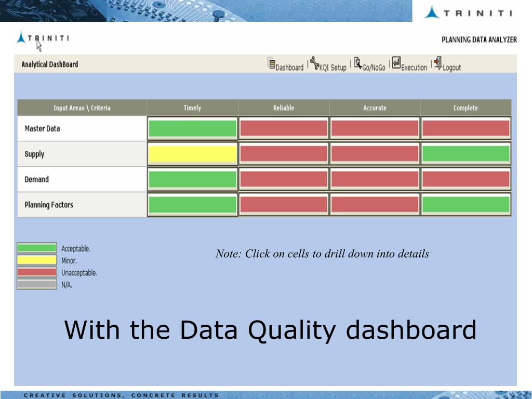Screen dimensions: 532x399
Task: Click the Master Data row label
Action: [42, 129]
